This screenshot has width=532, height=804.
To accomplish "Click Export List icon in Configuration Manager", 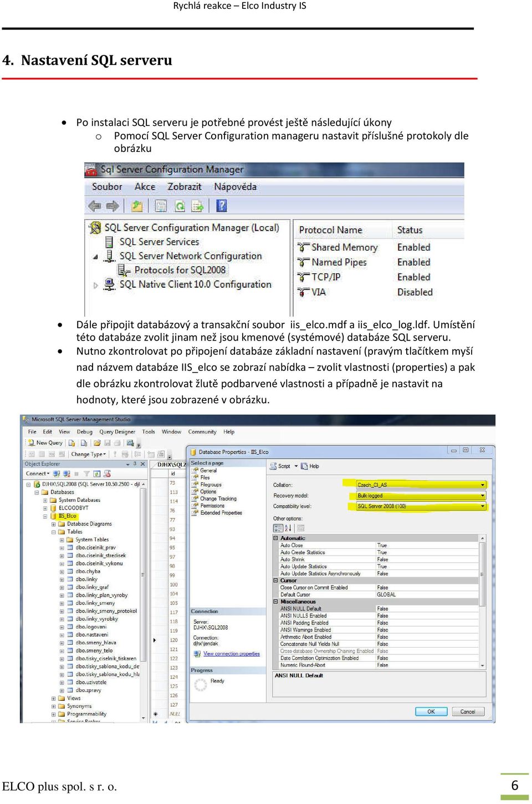I will [x=198, y=206].
